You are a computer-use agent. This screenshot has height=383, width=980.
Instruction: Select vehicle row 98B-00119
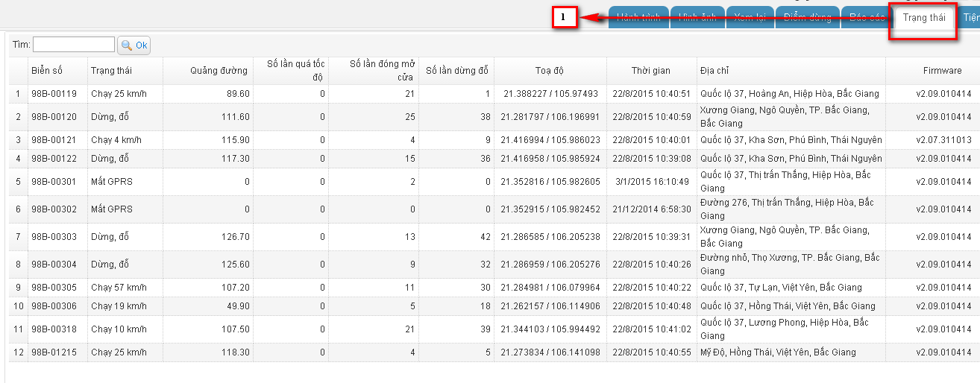pyautogui.click(x=54, y=94)
